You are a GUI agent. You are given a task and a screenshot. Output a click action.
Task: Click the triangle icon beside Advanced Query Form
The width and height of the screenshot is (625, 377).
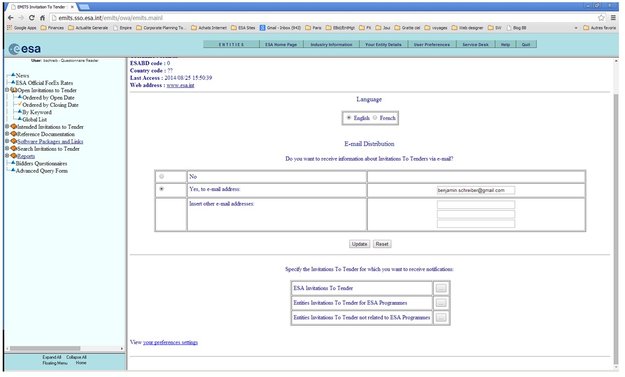[13, 170]
